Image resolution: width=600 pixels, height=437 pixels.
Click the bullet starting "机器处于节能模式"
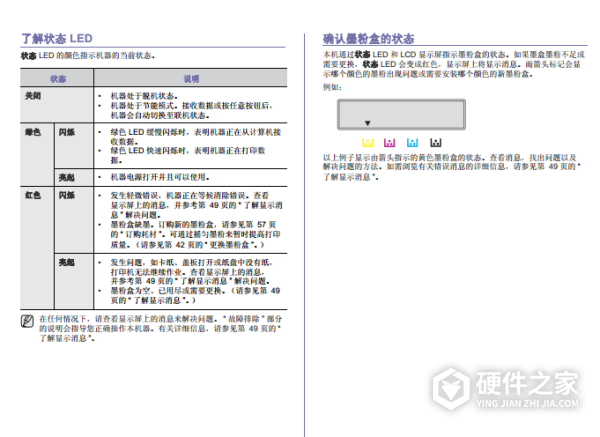click(x=191, y=110)
